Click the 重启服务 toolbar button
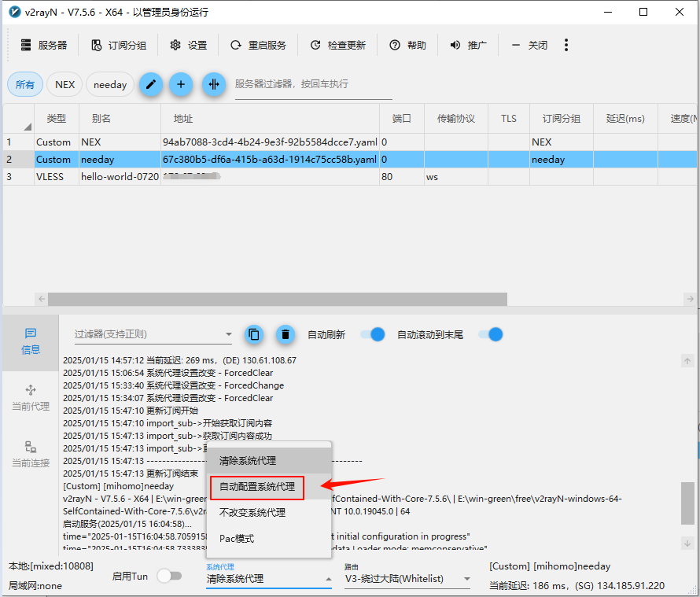 (259, 45)
